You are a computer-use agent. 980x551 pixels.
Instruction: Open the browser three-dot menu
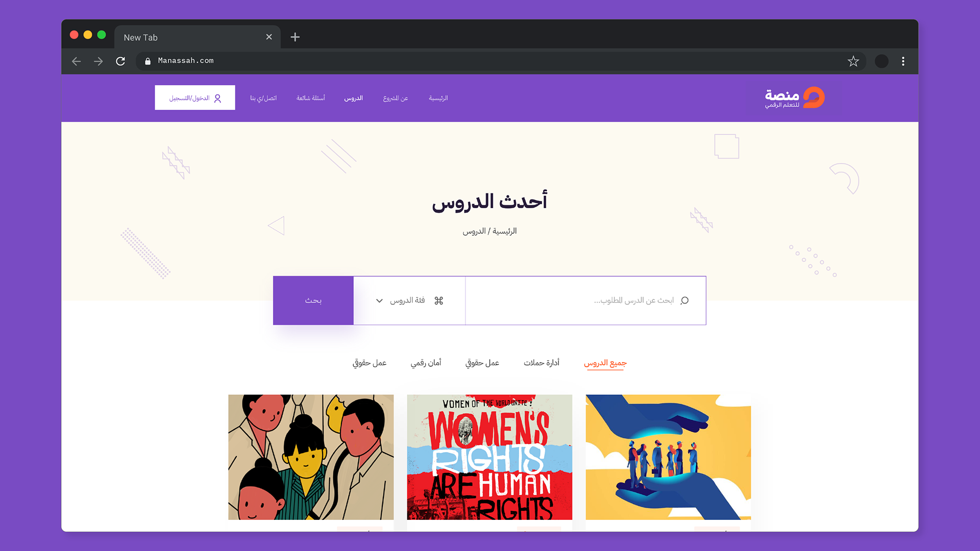[903, 61]
